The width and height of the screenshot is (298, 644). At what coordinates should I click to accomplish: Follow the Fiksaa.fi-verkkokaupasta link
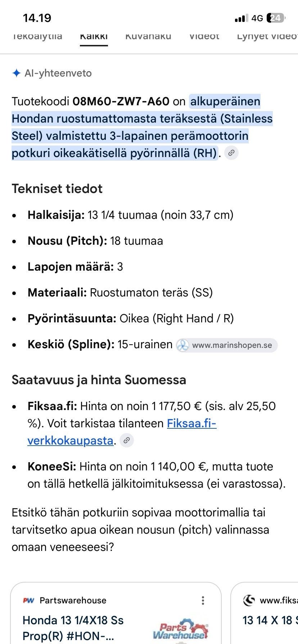pos(122,432)
